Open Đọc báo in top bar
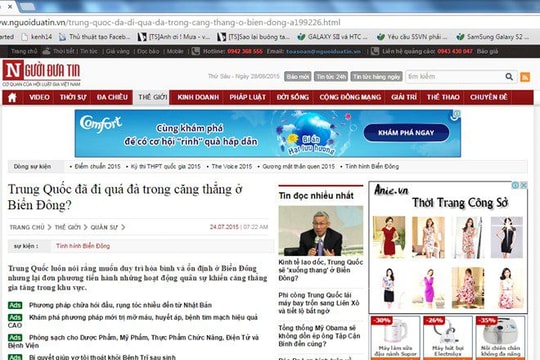This screenshot has height=360, width=540. 148,51
